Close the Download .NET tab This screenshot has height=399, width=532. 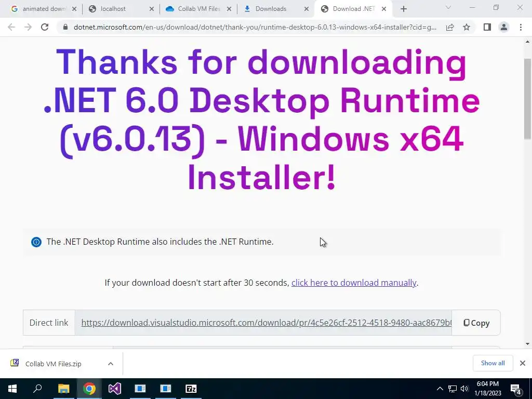coord(384,9)
